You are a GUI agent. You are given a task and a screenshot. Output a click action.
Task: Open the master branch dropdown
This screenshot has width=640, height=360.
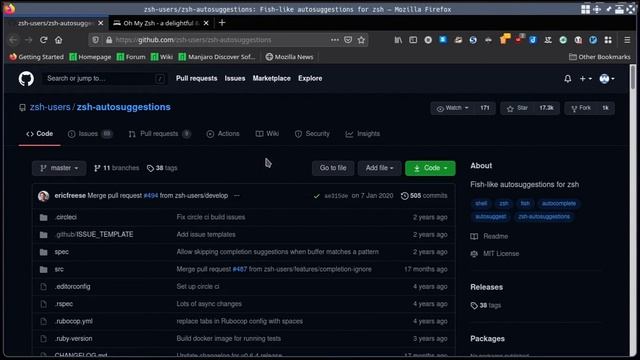coord(59,168)
